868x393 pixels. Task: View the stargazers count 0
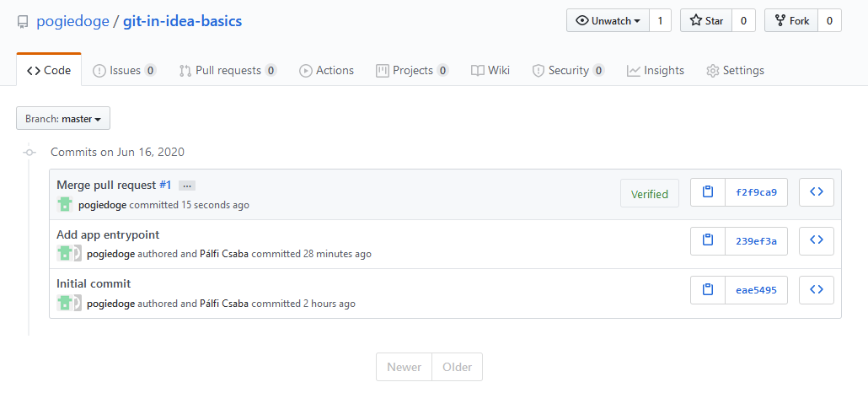point(743,20)
